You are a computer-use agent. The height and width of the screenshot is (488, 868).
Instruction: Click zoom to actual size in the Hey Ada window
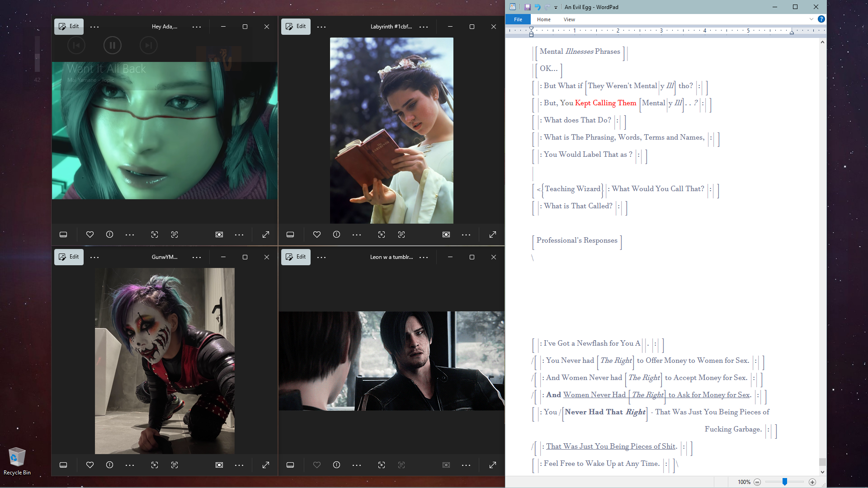(219, 235)
